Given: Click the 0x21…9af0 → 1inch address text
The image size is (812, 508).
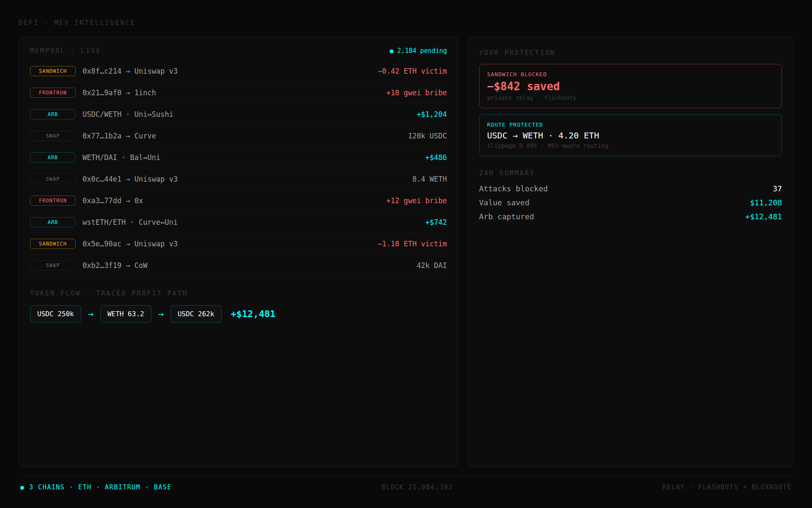Looking at the screenshot, I should (x=119, y=93).
